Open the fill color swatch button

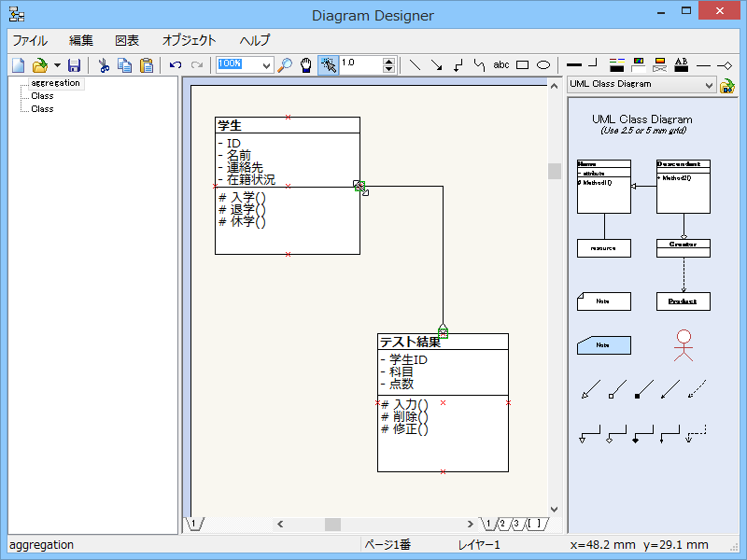click(639, 65)
